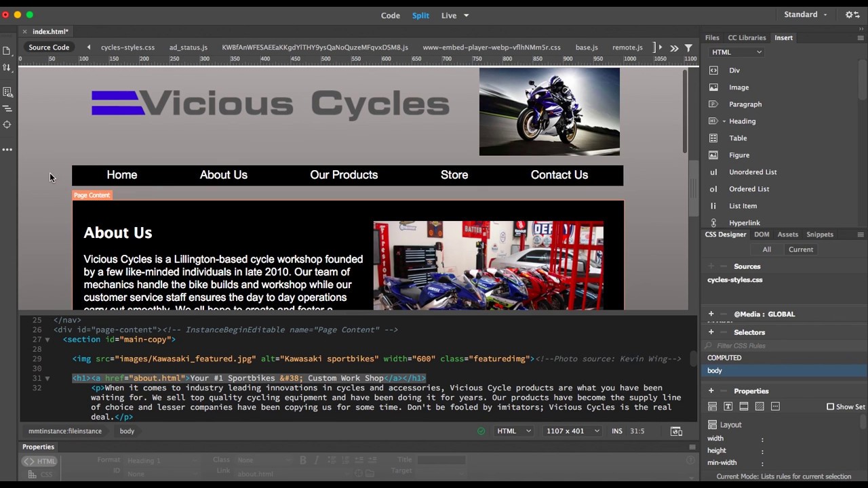Expand the Heading options arrow in Insert panel
This screenshot has height=488, width=868.
(724, 121)
